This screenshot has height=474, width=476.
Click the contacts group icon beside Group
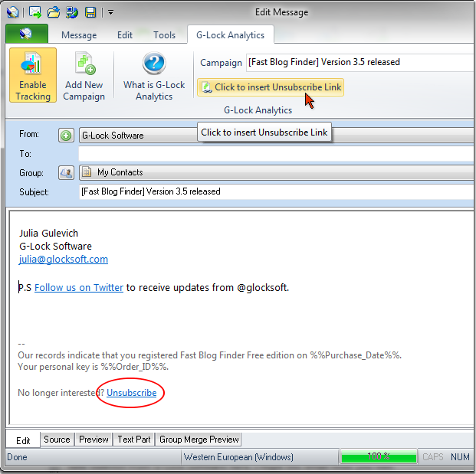[66, 173]
